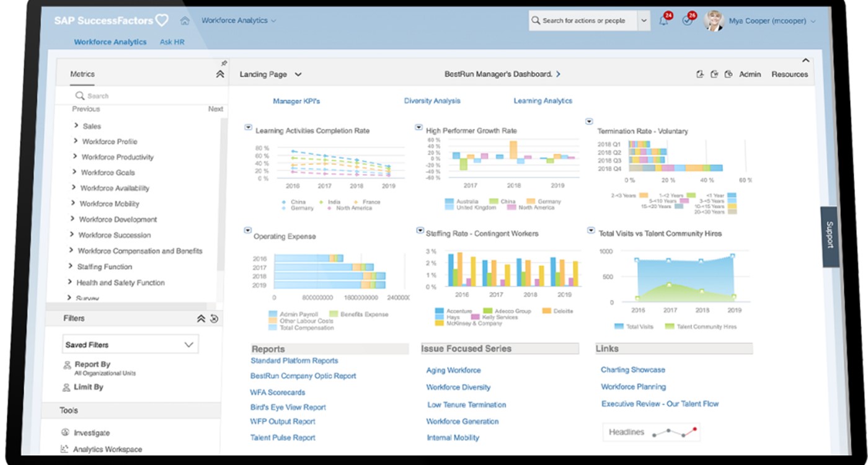
Task: Open the Analytics Workspace chart icon
Action: tap(64, 449)
